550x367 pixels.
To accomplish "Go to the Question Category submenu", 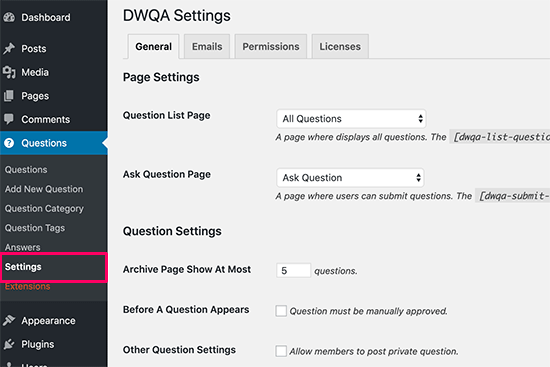I will point(44,209).
